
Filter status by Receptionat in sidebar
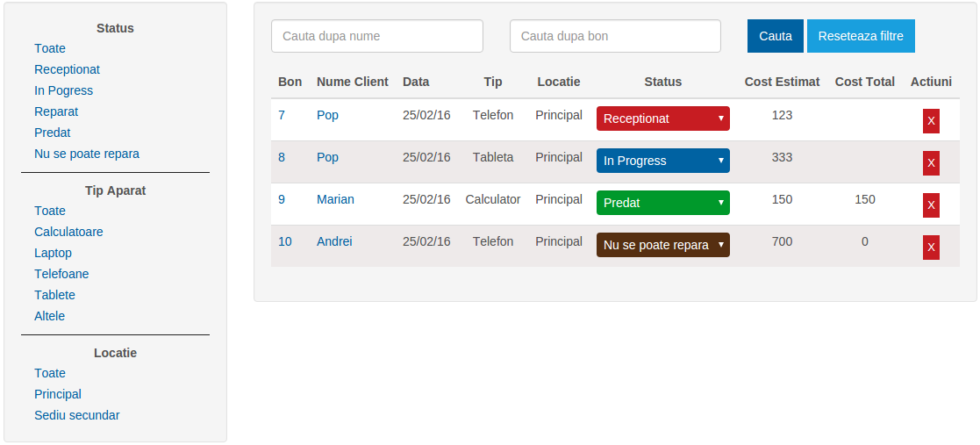click(67, 69)
